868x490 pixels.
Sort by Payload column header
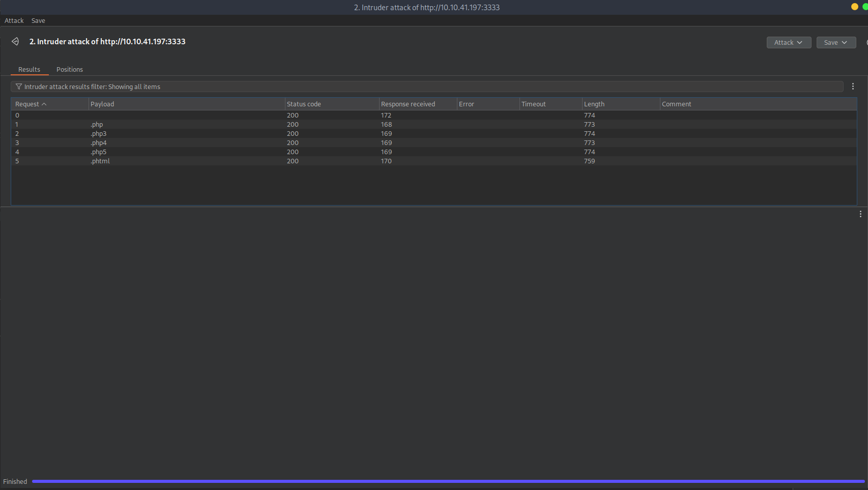point(186,104)
